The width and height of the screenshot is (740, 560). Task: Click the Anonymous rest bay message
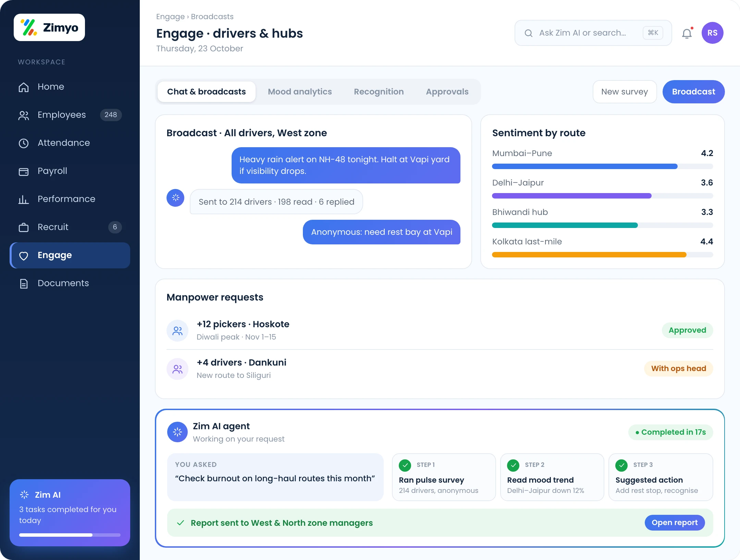click(381, 232)
